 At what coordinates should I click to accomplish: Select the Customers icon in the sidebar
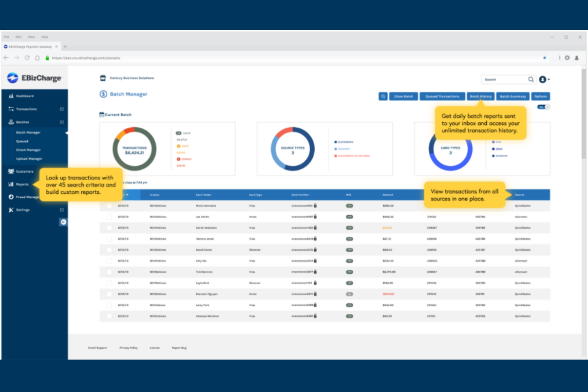tap(11, 172)
